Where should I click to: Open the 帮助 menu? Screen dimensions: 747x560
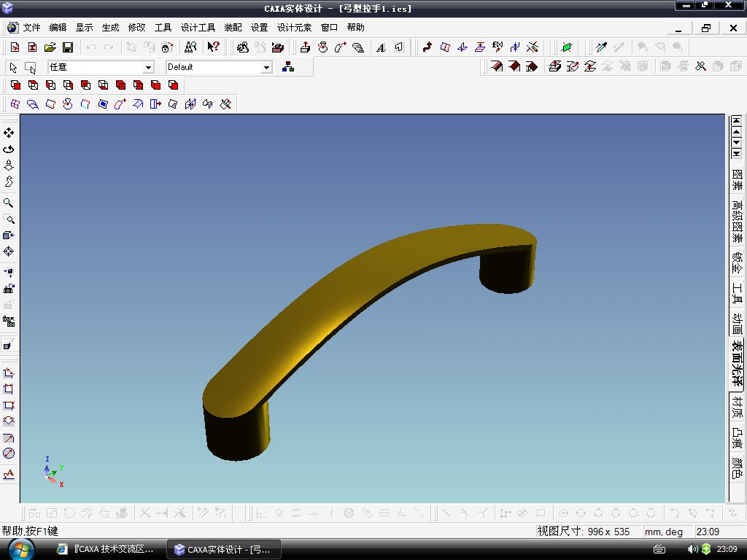coord(356,28)
